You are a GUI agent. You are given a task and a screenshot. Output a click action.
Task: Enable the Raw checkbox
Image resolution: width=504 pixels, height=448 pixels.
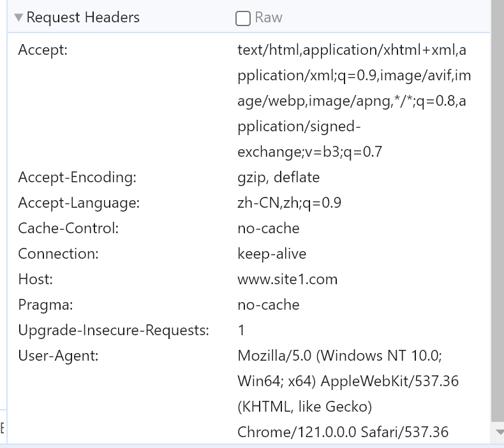pyautogui.click(x=243, y=18)
